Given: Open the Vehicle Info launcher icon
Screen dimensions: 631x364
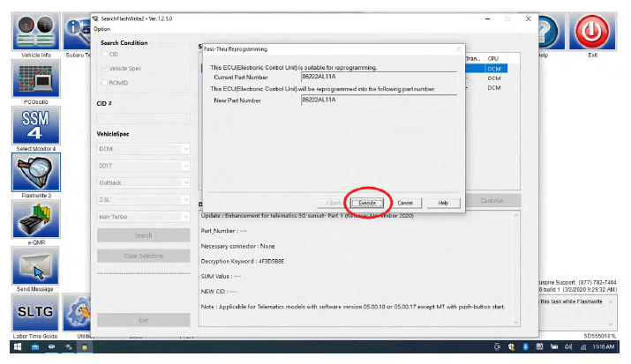Looking at the screenshot, I should 36,32.
